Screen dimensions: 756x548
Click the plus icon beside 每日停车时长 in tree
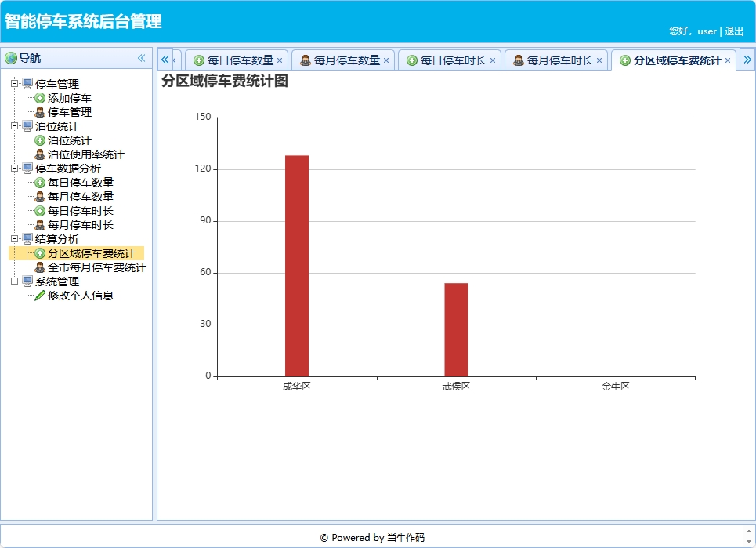pos(39,211)
